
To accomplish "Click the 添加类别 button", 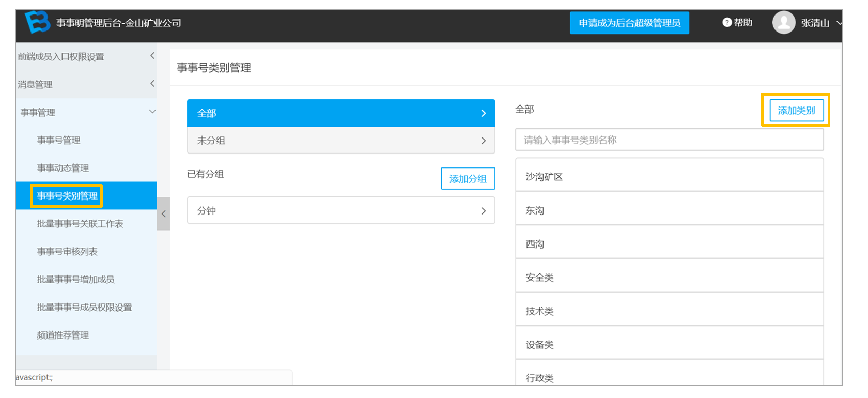I will coord(796,111).
